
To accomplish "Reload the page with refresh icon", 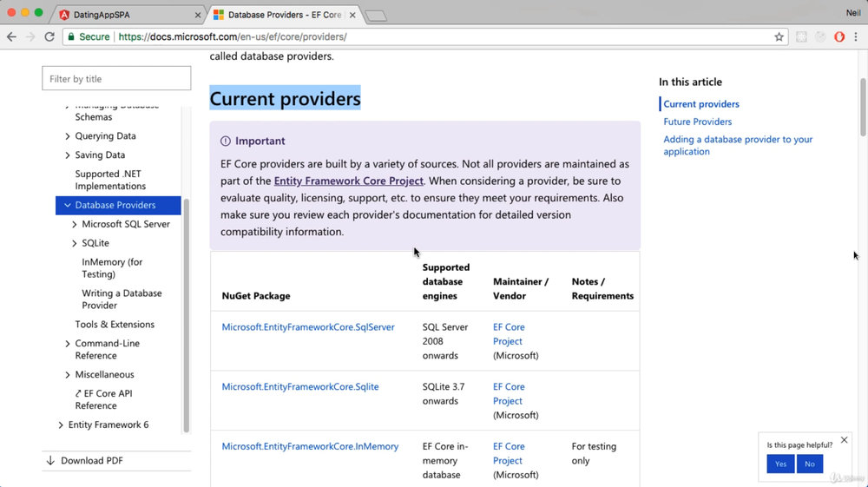I will [x=49, y=36].
